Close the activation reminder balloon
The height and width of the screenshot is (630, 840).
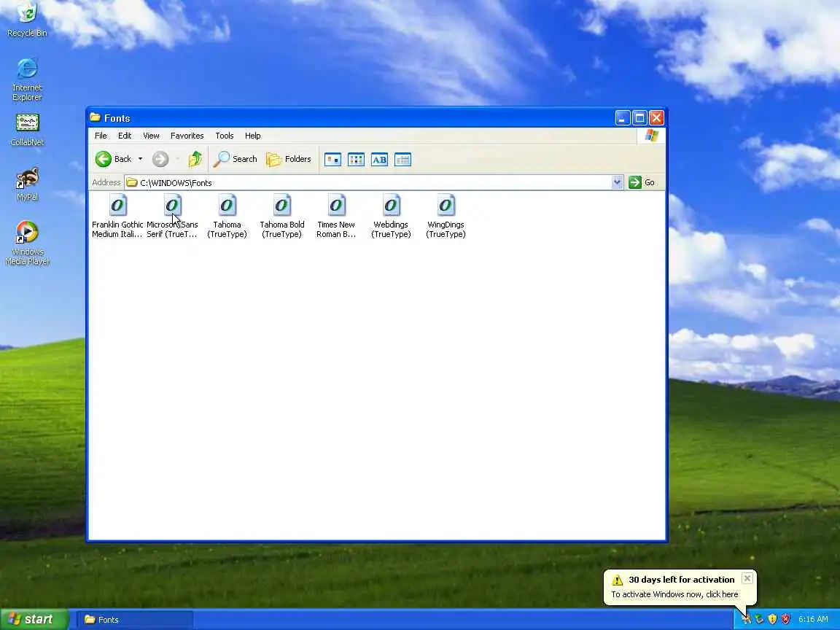point(747,578)
